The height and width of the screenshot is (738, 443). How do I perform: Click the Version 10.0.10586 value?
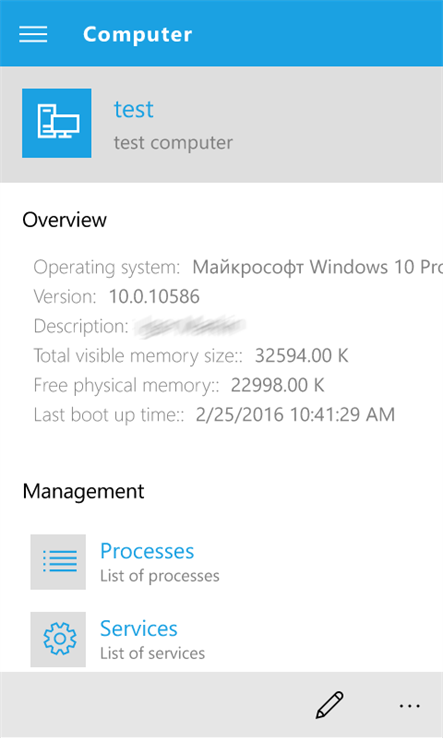[x=154, y=297]
